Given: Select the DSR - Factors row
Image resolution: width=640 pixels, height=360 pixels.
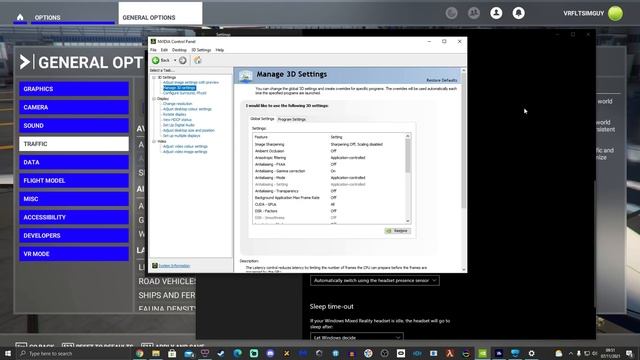Looking at the screenshot, I should [329, 211].
